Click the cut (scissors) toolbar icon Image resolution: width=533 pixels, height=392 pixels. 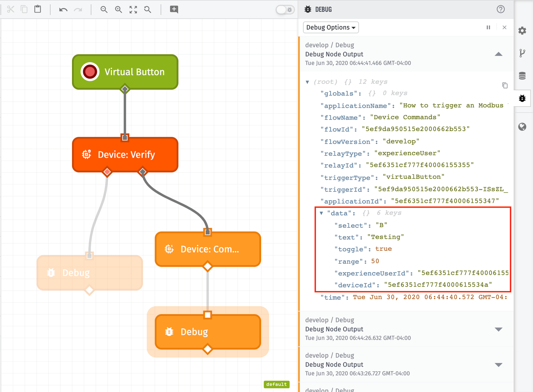coord(11,9)
